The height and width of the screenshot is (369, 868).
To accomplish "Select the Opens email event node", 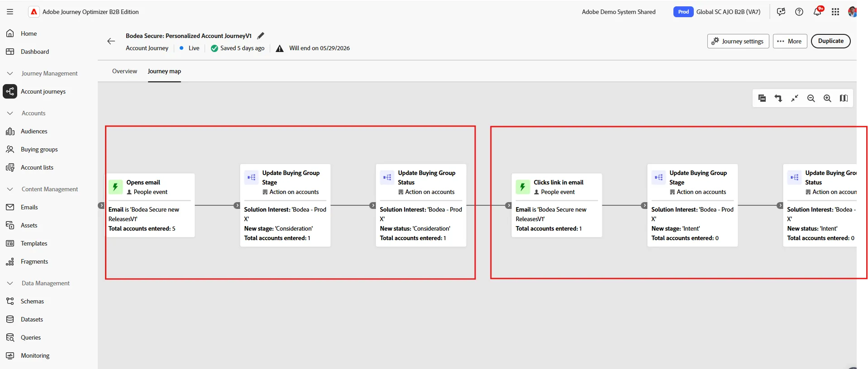I will point(150,205).
